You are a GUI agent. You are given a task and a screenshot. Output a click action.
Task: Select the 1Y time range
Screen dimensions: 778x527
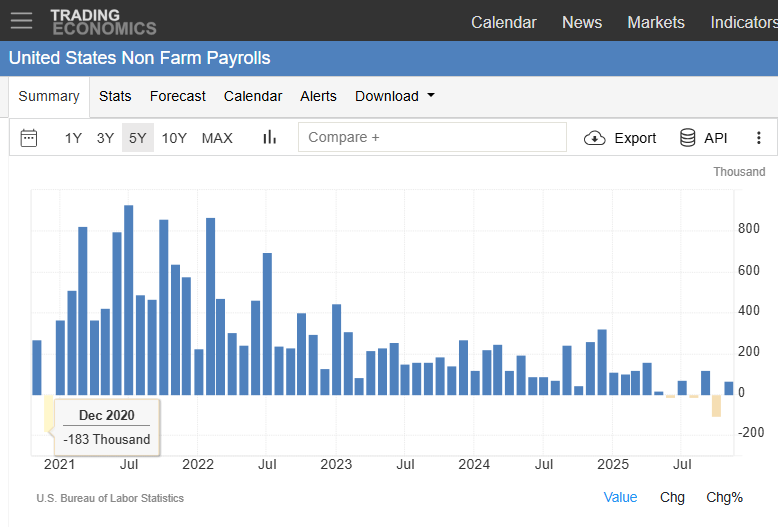click(x=73, y=138)
